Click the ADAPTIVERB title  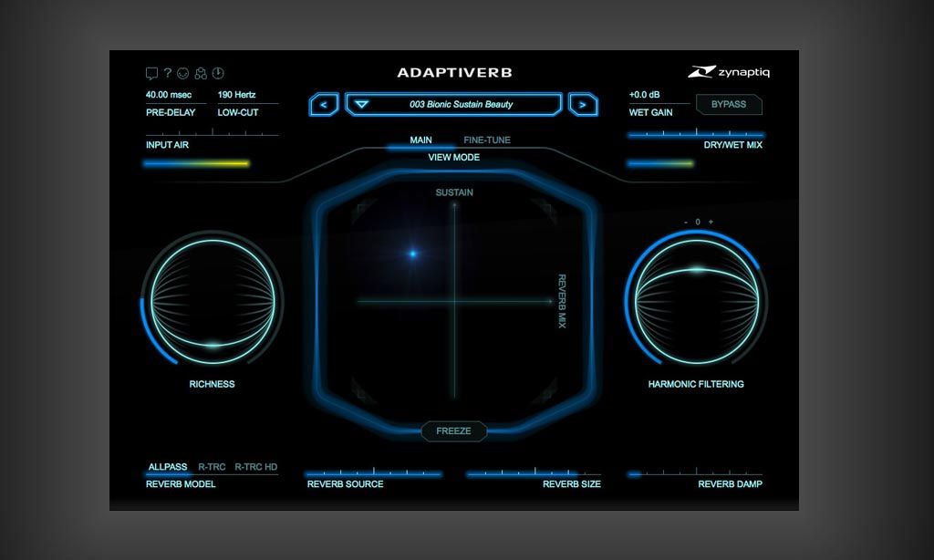(454, 73)
